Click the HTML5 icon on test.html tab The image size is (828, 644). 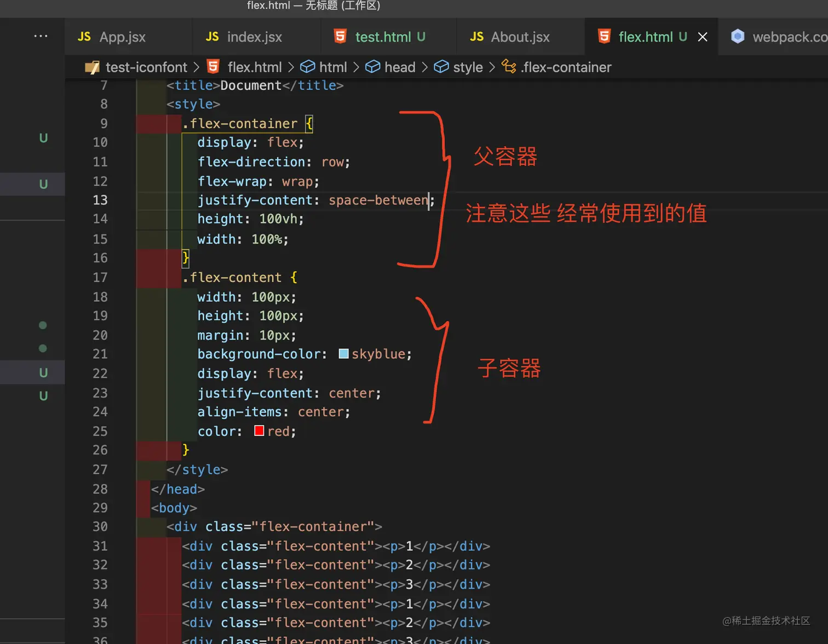tap(340, 36)
